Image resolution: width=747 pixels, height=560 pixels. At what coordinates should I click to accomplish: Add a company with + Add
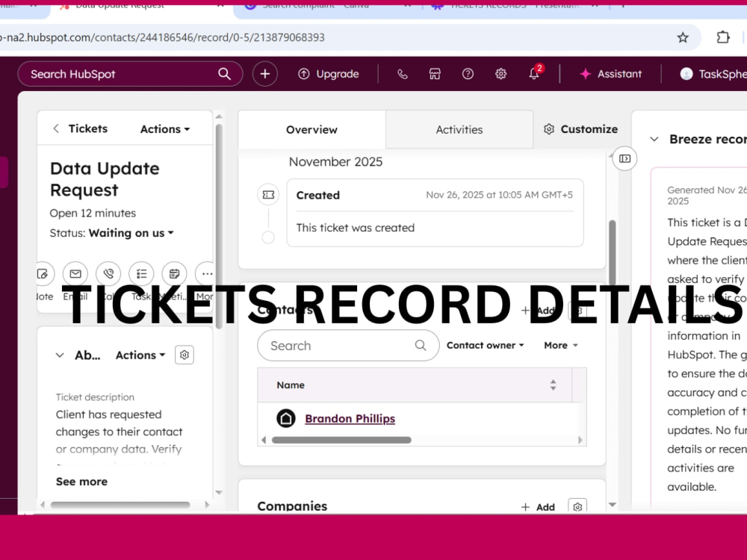click(539, 507)
